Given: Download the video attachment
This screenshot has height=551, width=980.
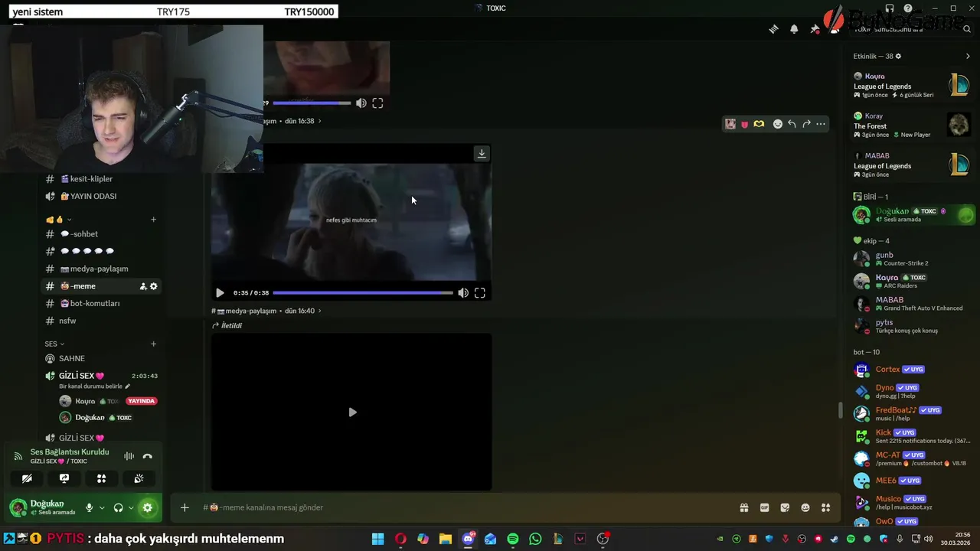Looking at the screenshot, I should pyautogui.click(x=482, y=153).
